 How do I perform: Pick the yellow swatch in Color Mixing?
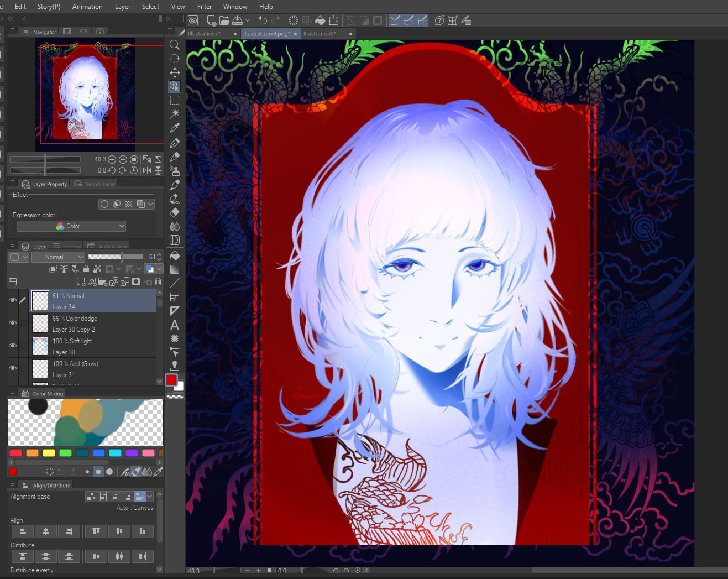point(49,453)
